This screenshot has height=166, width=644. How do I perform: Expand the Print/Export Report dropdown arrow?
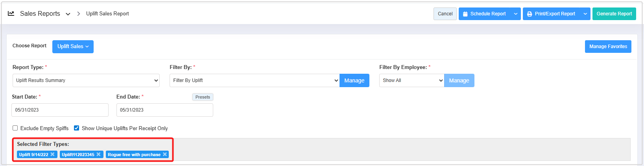[585, 14]
